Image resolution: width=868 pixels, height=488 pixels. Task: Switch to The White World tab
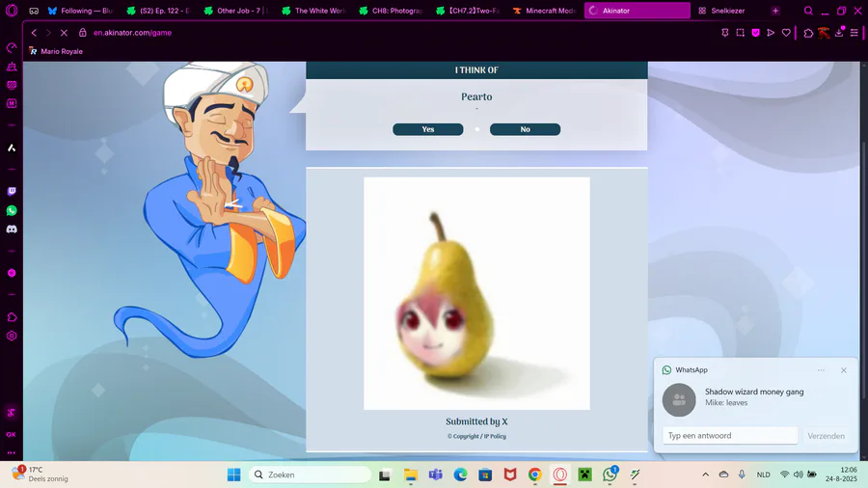pyautogui.click(x=313, y=11)
